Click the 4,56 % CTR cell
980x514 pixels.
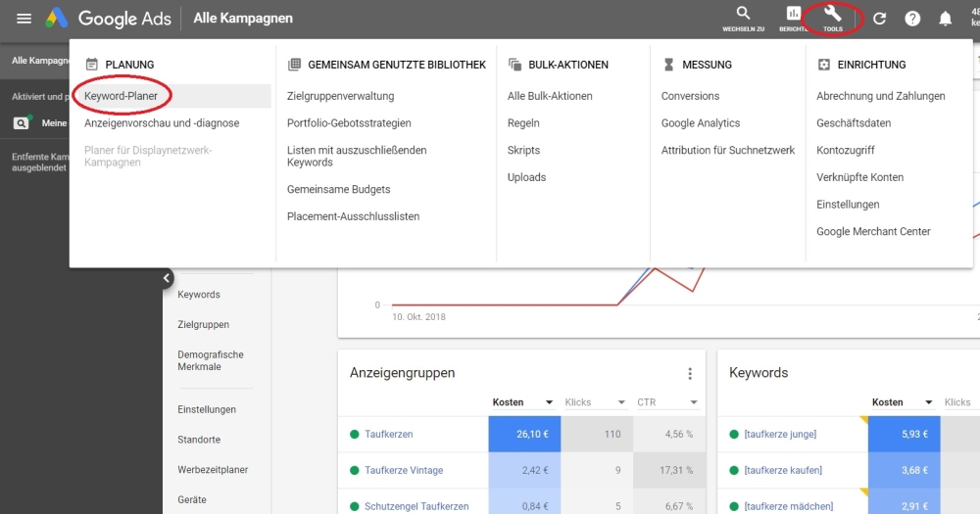(x=668, y=434)
